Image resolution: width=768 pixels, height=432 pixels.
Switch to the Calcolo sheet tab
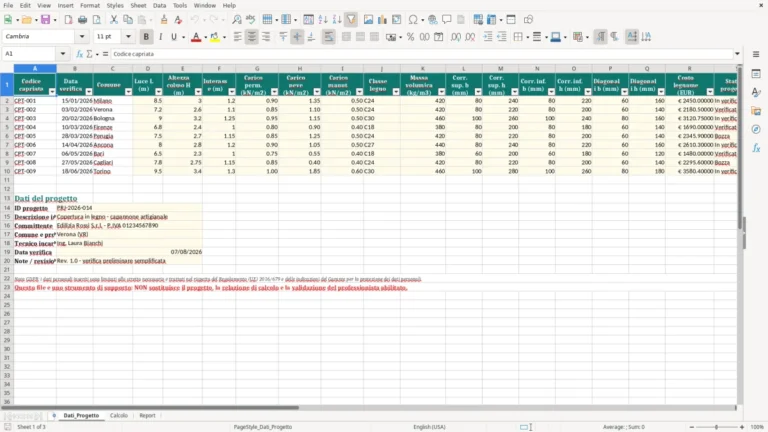point(119,415)
